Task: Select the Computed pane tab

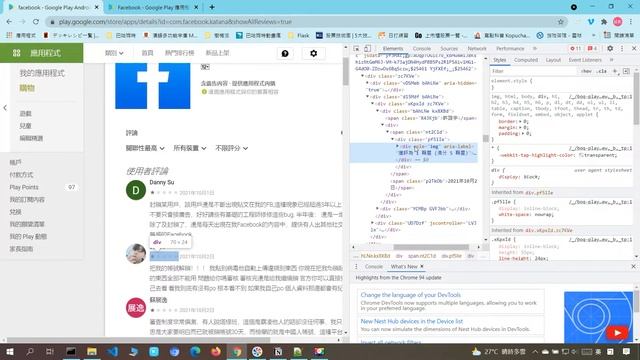Action: [526, 60]
